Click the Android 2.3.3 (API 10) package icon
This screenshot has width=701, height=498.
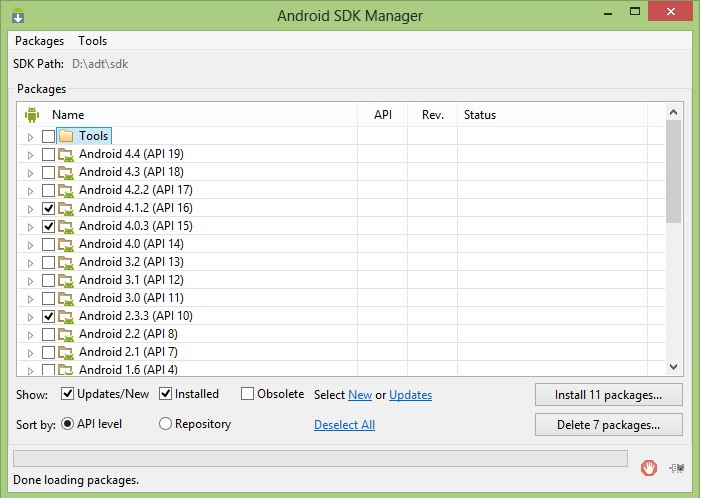click(x=66, y=317)
